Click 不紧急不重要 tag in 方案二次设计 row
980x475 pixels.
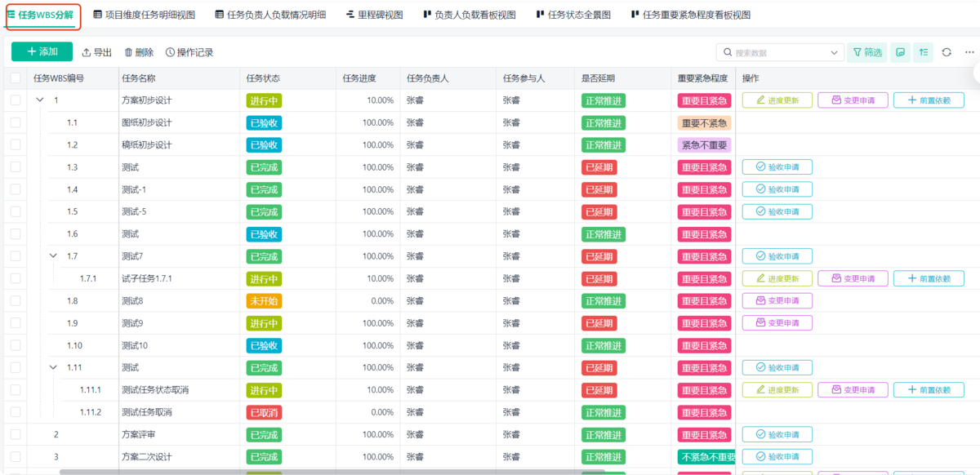tap(707, 456)
